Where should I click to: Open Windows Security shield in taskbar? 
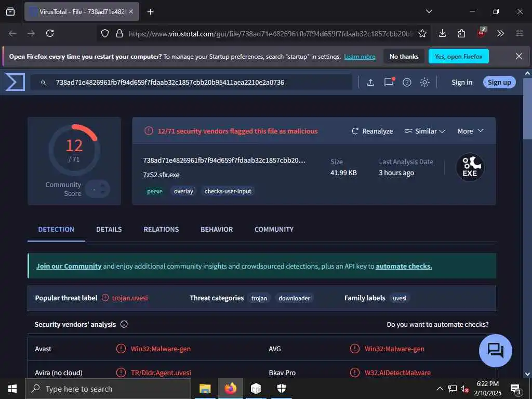[282, 389]
